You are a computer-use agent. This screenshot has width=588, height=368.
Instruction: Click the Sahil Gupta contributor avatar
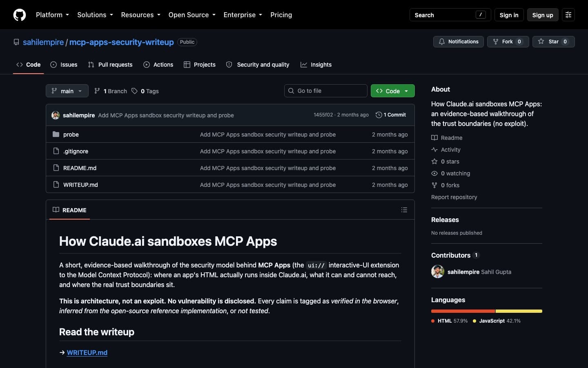(x=438, y=272)
